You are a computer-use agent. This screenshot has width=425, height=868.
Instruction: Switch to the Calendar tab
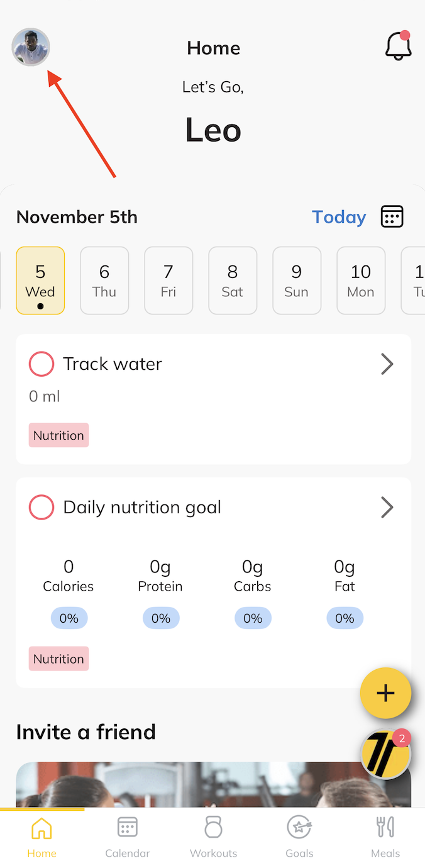click(x=128, y=837)
